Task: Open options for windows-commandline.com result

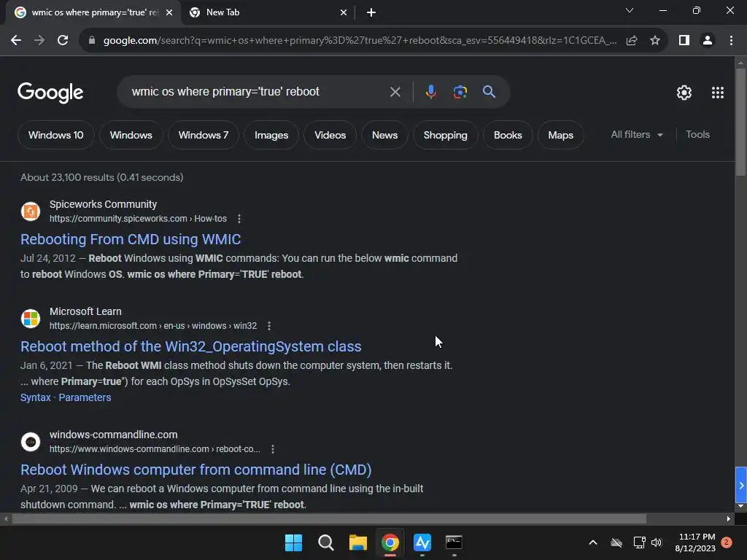Action: coord(273,449)
